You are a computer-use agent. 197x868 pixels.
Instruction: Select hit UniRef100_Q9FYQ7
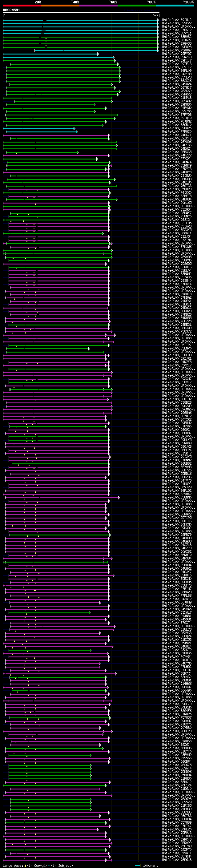[x=177, y=54]
